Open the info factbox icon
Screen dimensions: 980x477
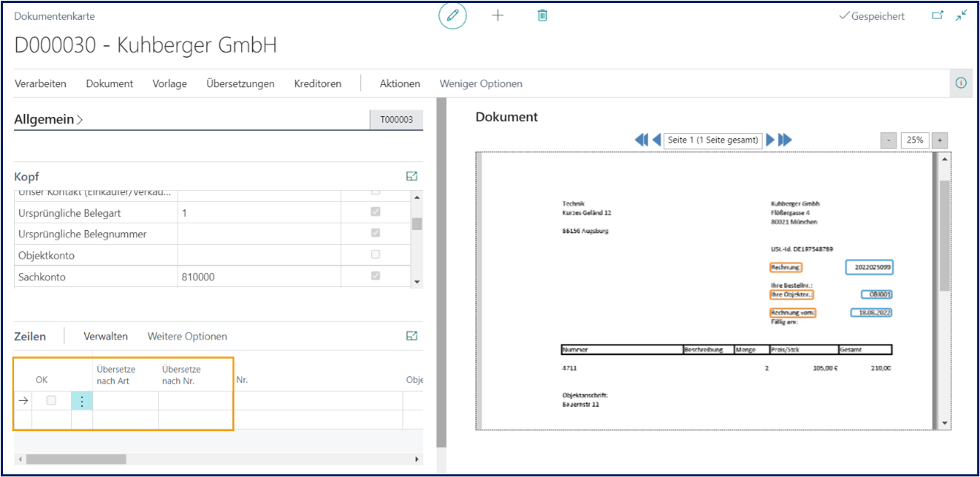click(961, 84)
